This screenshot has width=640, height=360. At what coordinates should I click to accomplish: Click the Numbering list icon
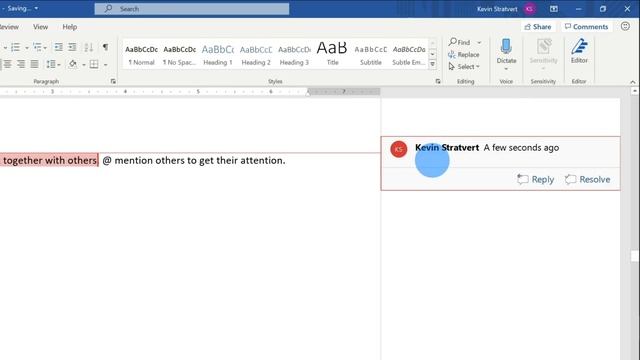click(x=16, y=47)
